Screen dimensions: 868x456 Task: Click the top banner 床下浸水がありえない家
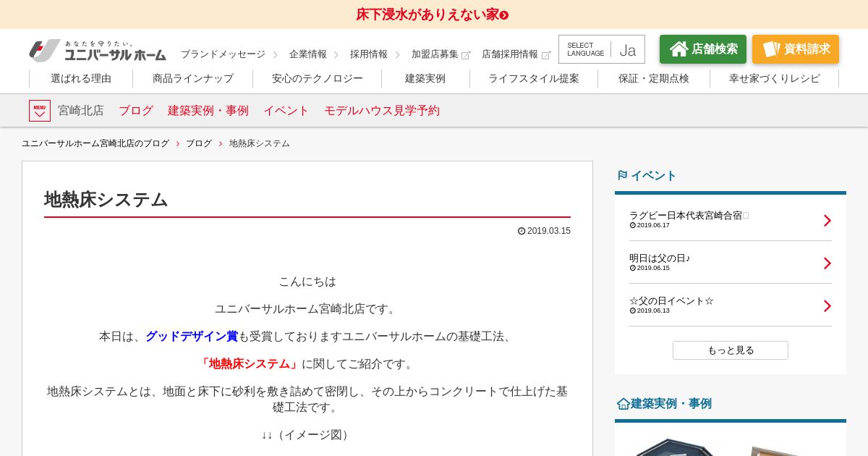click(433, 14)
